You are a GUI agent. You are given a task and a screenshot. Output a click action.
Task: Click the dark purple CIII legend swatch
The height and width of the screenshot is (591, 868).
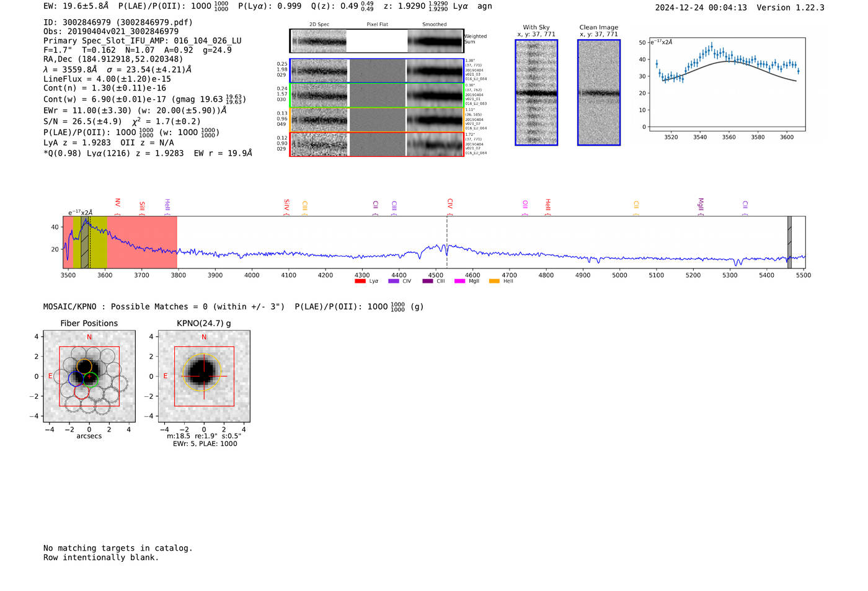coord(428,281)
